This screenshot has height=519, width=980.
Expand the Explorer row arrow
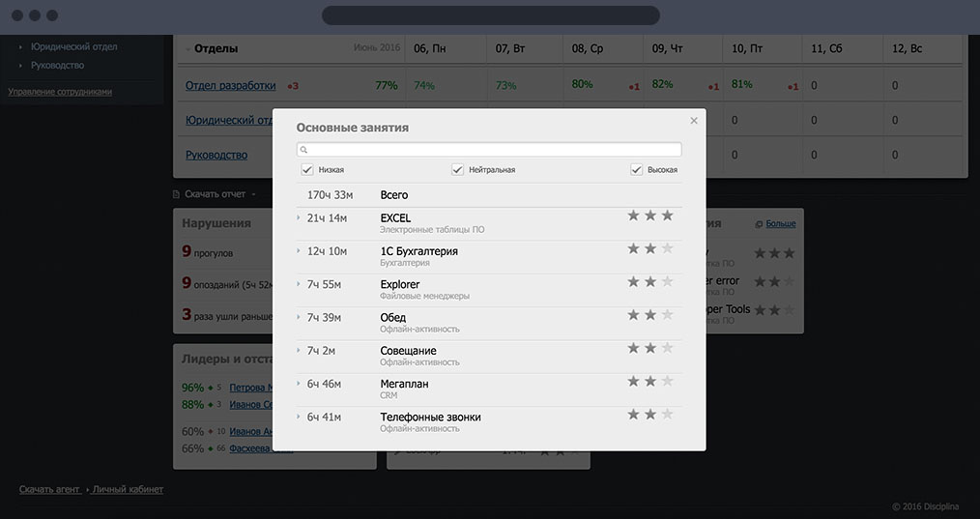click(x=299, y=284)
